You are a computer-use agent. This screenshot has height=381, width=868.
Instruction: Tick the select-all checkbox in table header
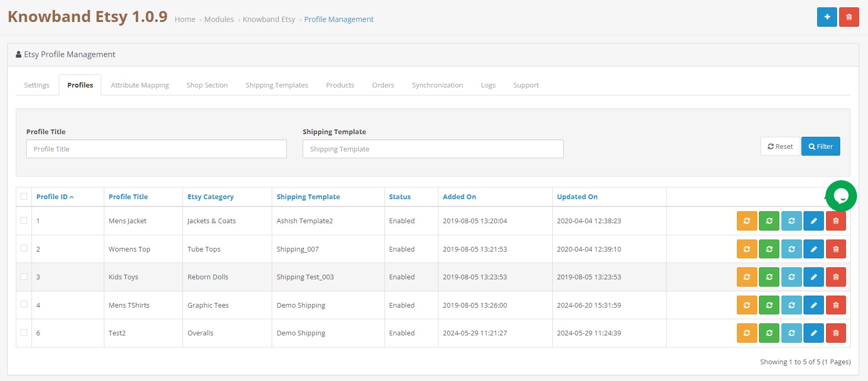pos(24,196)
